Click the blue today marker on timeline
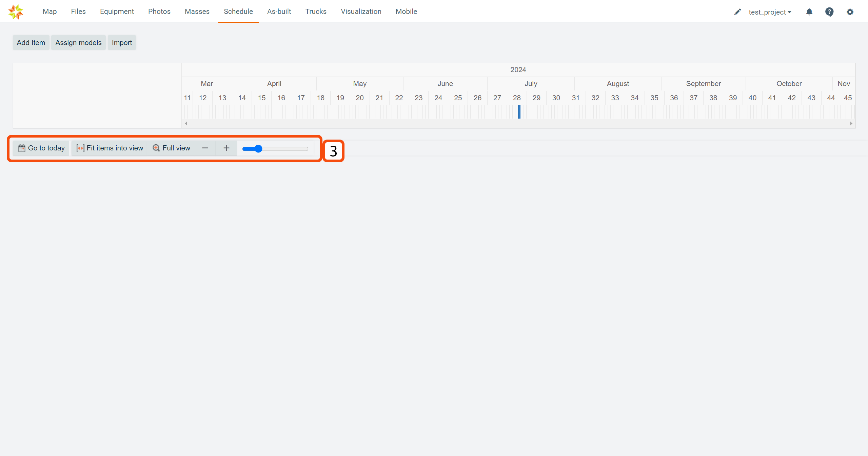 pyautogui.click(x=519, y=112)
